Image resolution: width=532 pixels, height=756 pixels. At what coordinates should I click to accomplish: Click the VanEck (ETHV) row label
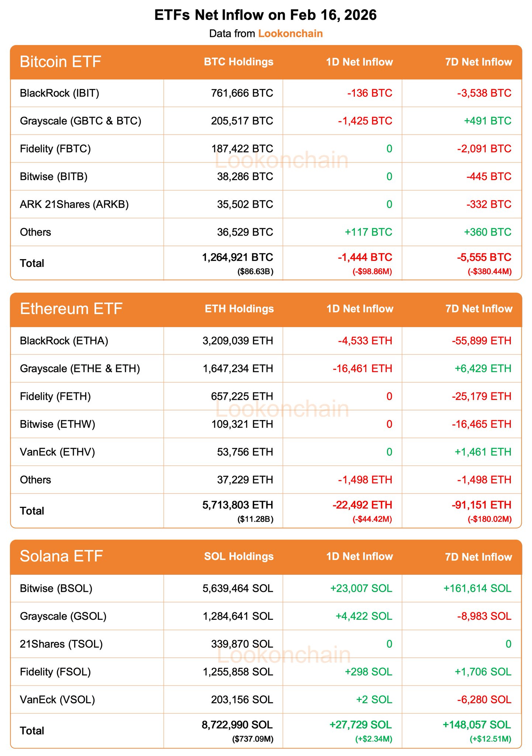click(58, 452)
